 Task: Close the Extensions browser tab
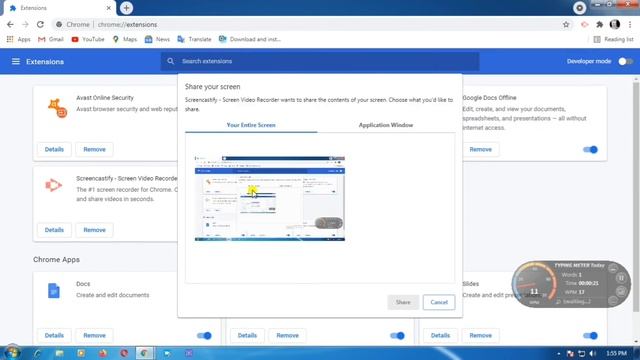109,8
